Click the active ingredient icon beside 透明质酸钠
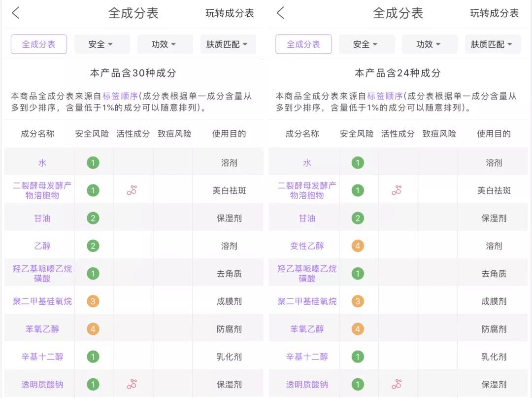This screenshot has height=398, width=532. point(133,384)
